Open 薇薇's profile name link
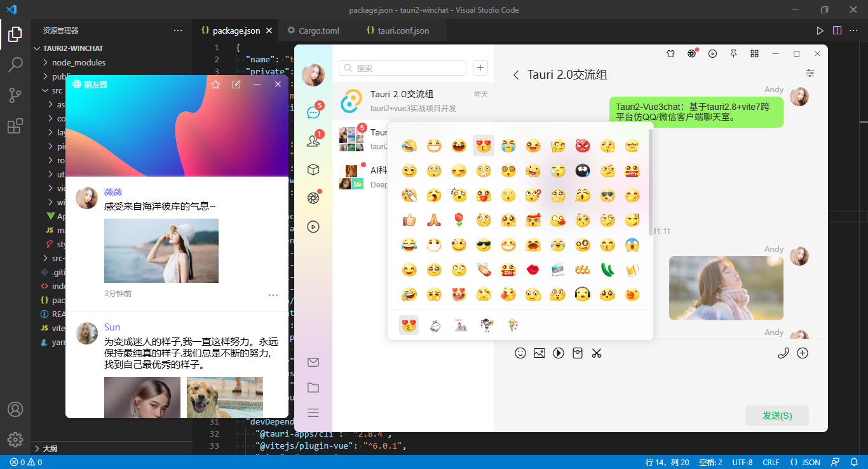The width and height of the screenshot is (868, 469). tap(113, 192)
